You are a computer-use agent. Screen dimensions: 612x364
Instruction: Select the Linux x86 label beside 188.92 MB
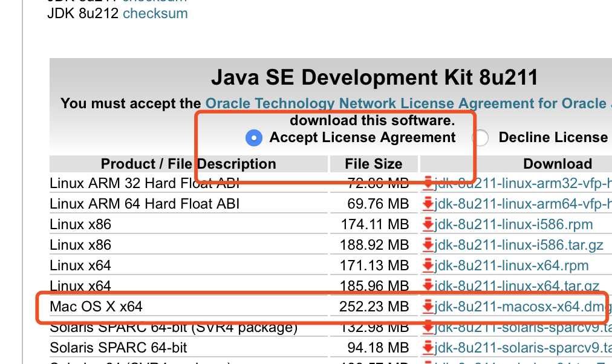point(80,245)
